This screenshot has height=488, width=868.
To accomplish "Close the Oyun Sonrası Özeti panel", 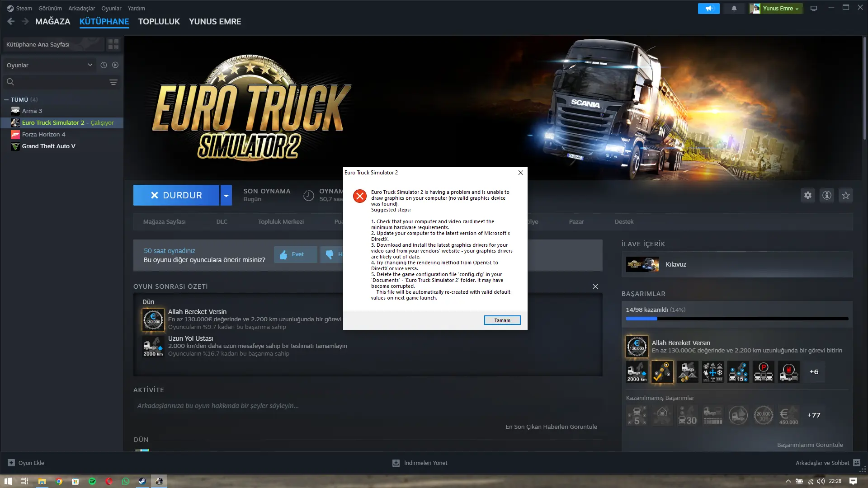I will coord(595,286).
